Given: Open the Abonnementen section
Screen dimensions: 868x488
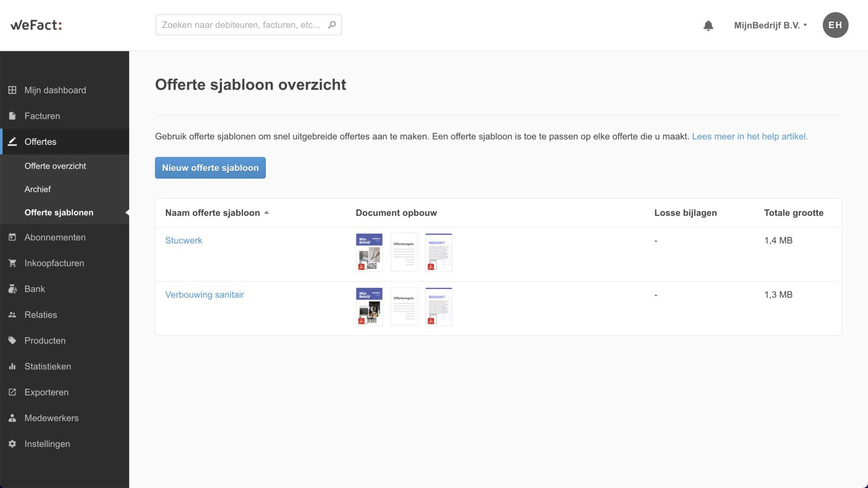Looking at the screenshot, I should (54, 237).
